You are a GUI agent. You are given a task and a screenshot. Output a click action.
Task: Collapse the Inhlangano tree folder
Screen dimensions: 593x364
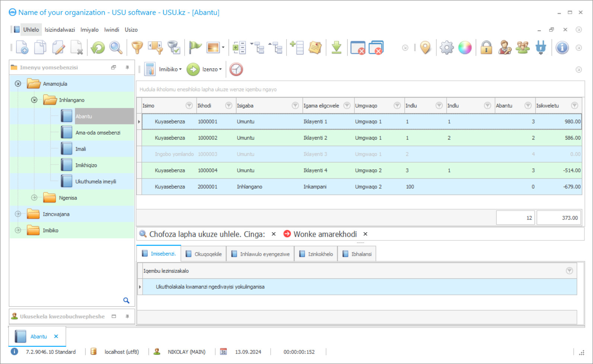[x=34, y=100]
